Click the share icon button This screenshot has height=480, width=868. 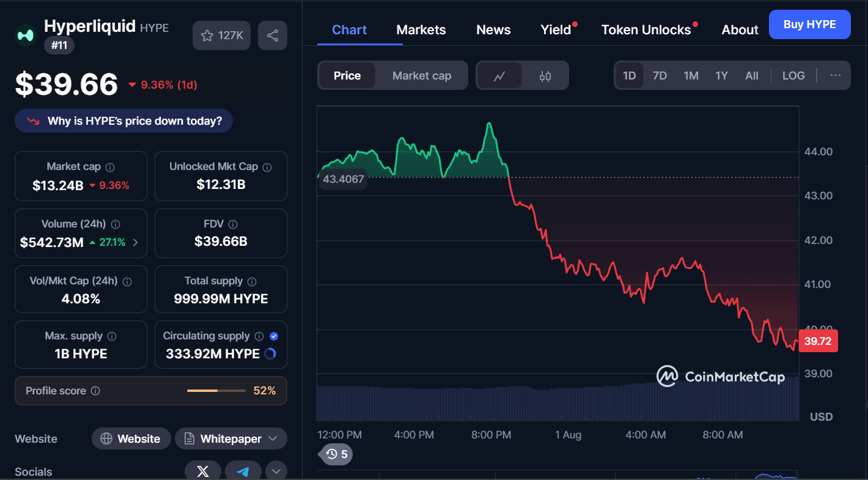(x=273, y=35)
